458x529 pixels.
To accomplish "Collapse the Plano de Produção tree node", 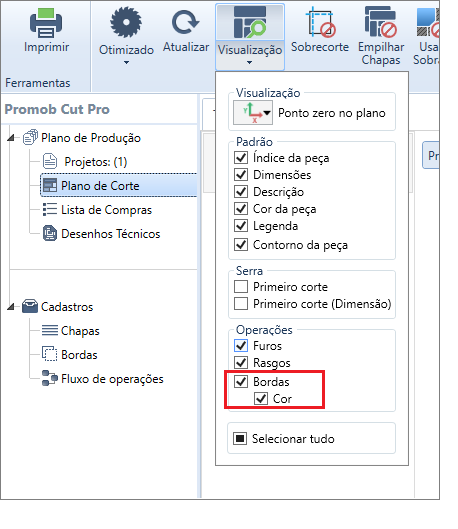I will click(x=11, y=138).
